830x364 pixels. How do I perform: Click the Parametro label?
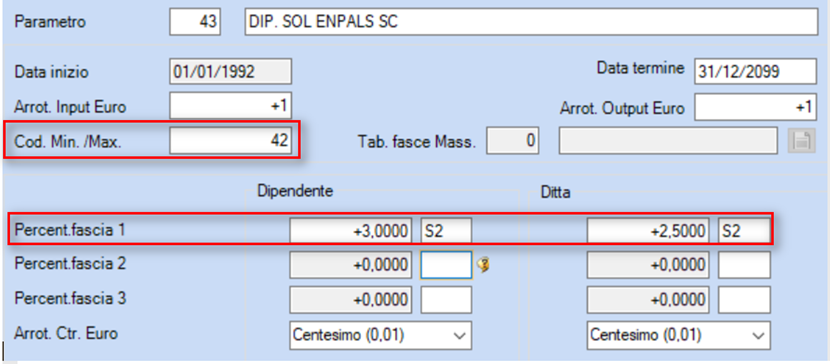pos(50,22)
